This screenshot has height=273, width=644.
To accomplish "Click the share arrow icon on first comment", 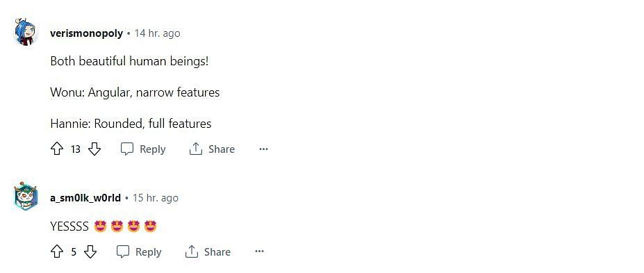I will pos(195,149).
